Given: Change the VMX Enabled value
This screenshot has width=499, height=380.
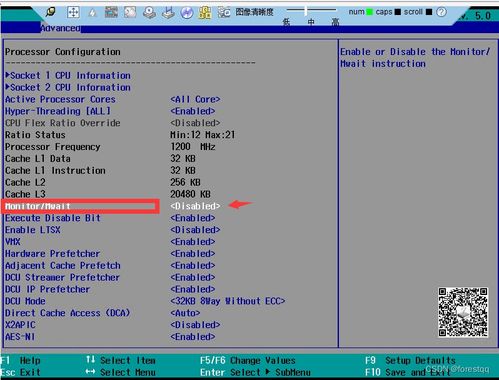Looking at the screenshot, I should [x=193, y=242].
